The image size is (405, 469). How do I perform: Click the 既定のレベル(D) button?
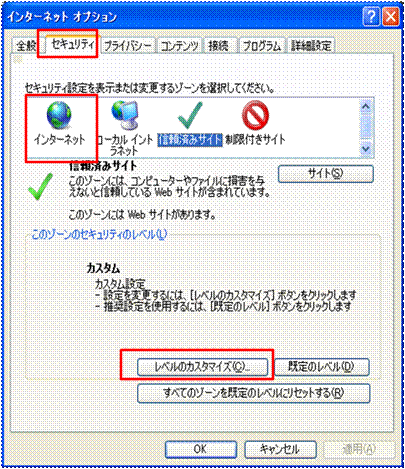[x=322, y=367]
